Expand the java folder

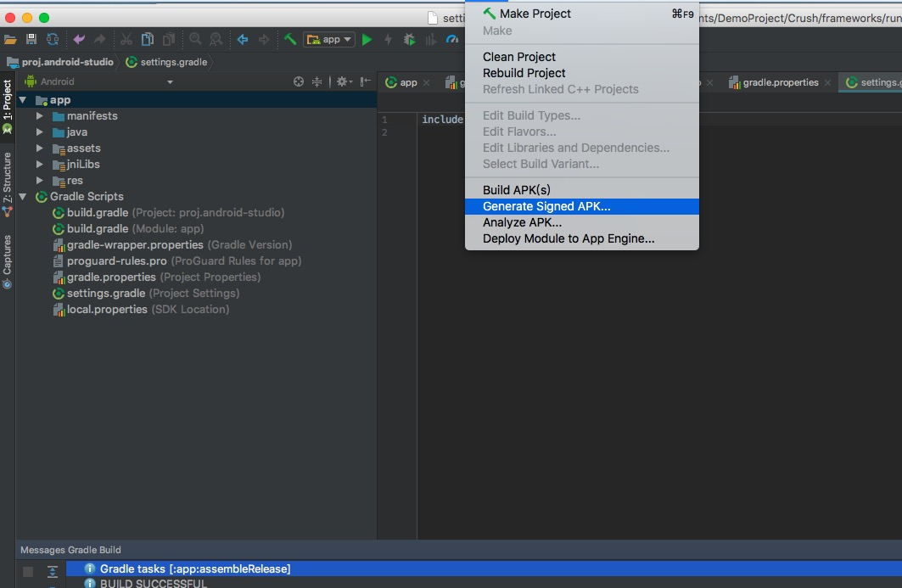[39, 132]
